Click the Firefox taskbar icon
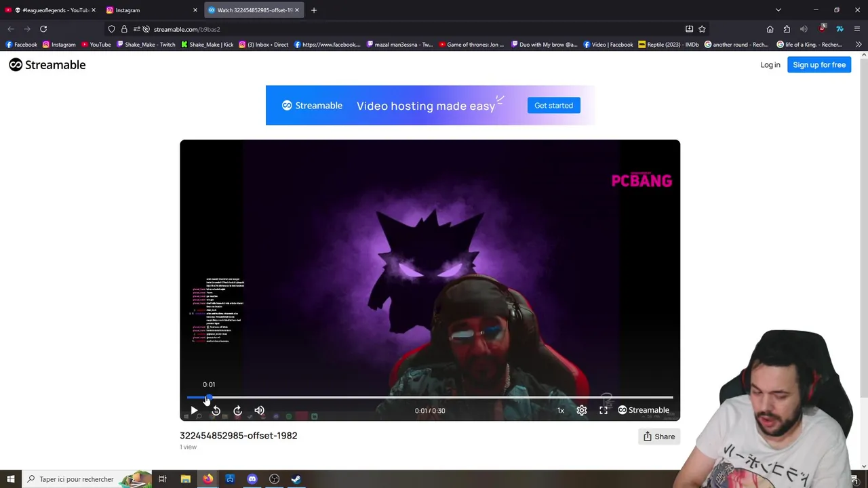This screenshot has height=488, width=868. [x=208, y=479]
